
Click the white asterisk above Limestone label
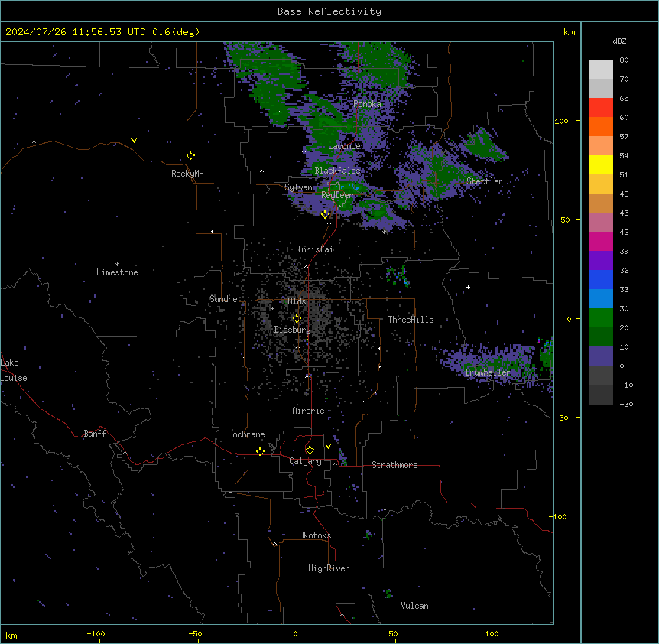(x=117, y=265)
